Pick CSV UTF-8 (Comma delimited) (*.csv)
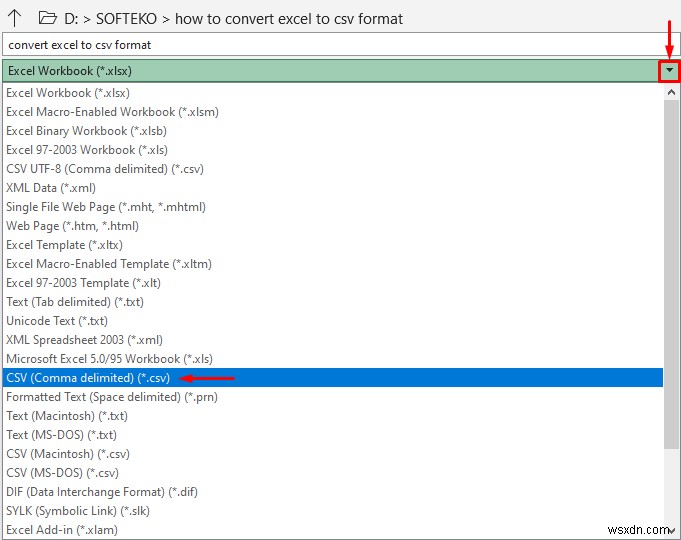The image size is (681, 540). [333, 169]
